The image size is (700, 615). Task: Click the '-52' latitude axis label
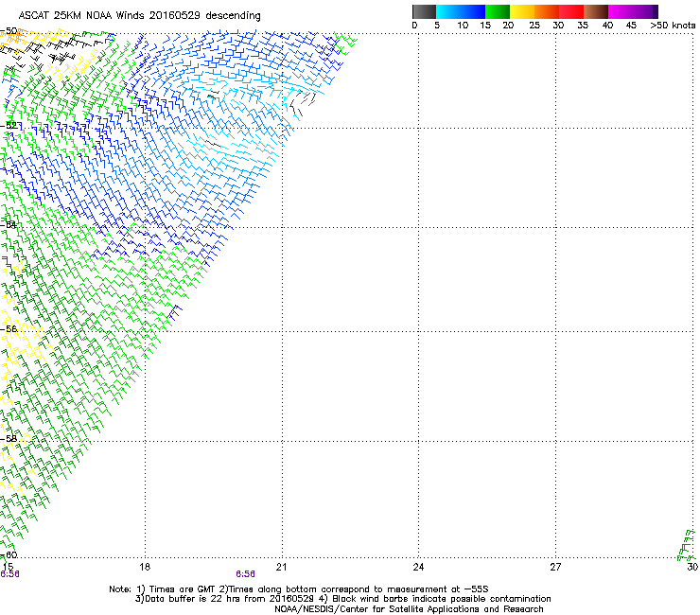click(x=9, y=126)
